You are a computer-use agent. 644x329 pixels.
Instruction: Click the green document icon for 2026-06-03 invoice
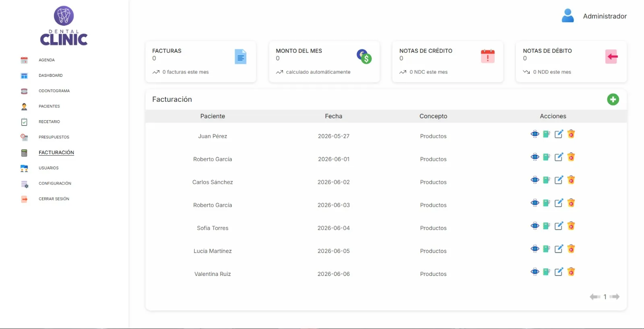pos(546,203)
